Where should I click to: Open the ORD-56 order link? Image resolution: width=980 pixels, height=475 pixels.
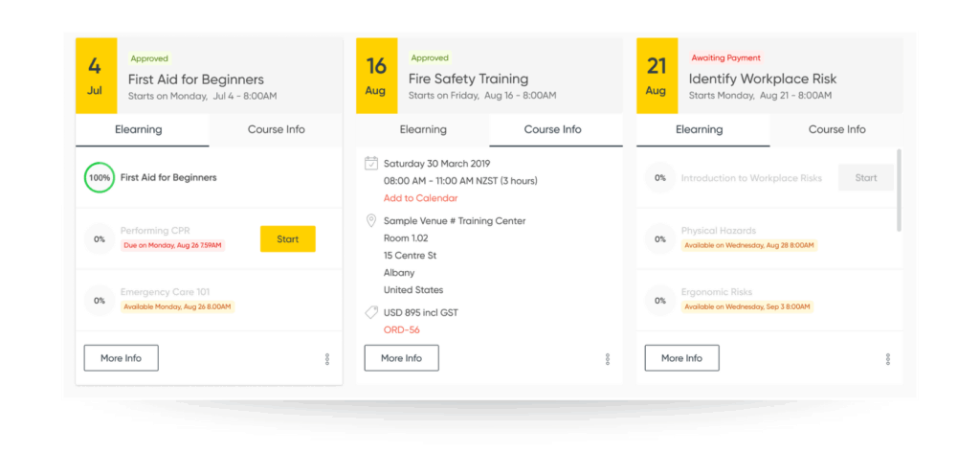coord(402,329)
